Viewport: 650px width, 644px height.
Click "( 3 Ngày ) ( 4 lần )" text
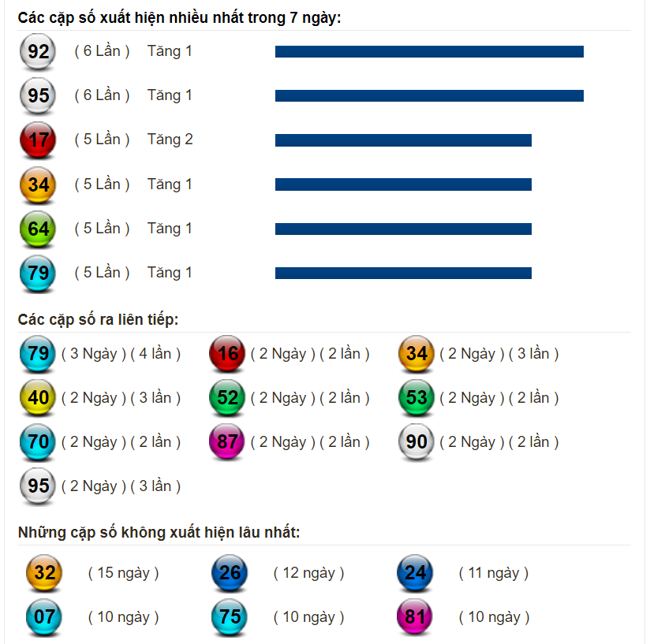coord(121,354)
